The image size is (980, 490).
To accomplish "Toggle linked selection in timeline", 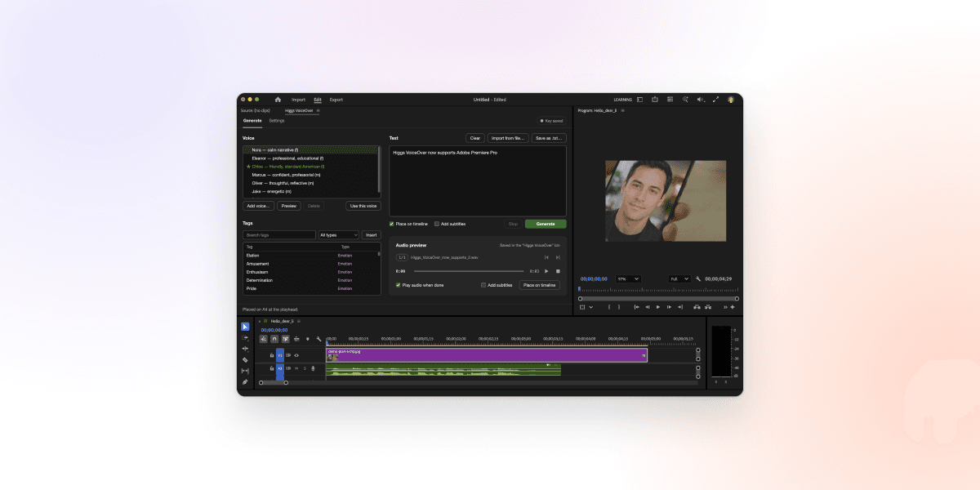I will pyautogui.click(x=286, y=339).
